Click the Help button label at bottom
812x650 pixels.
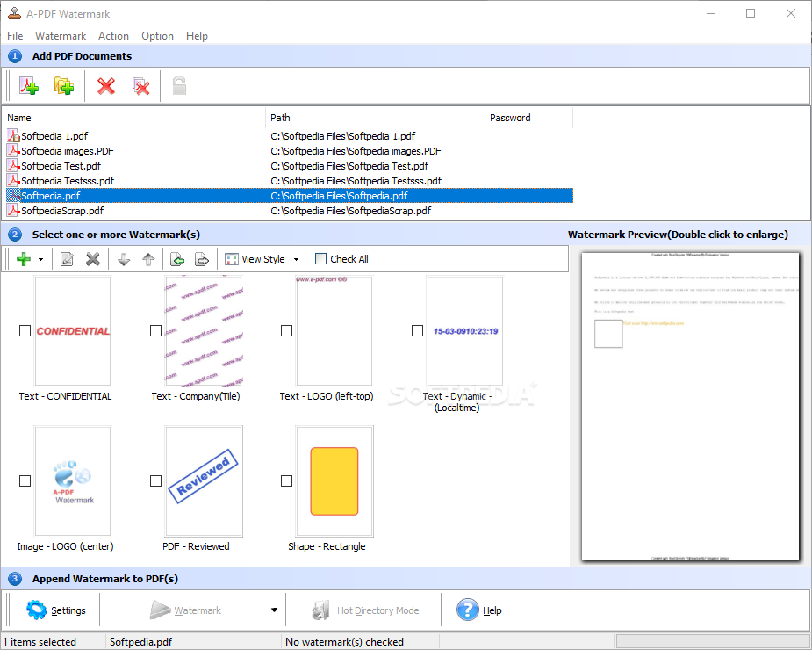click(492, 610)
